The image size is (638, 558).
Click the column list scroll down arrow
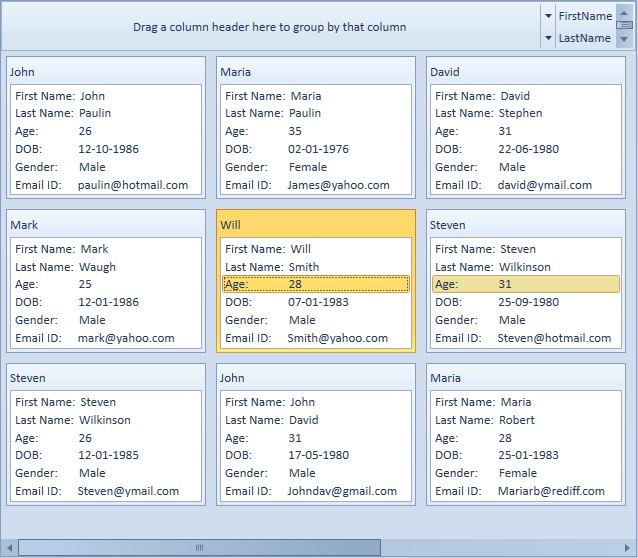click(624, 39)
